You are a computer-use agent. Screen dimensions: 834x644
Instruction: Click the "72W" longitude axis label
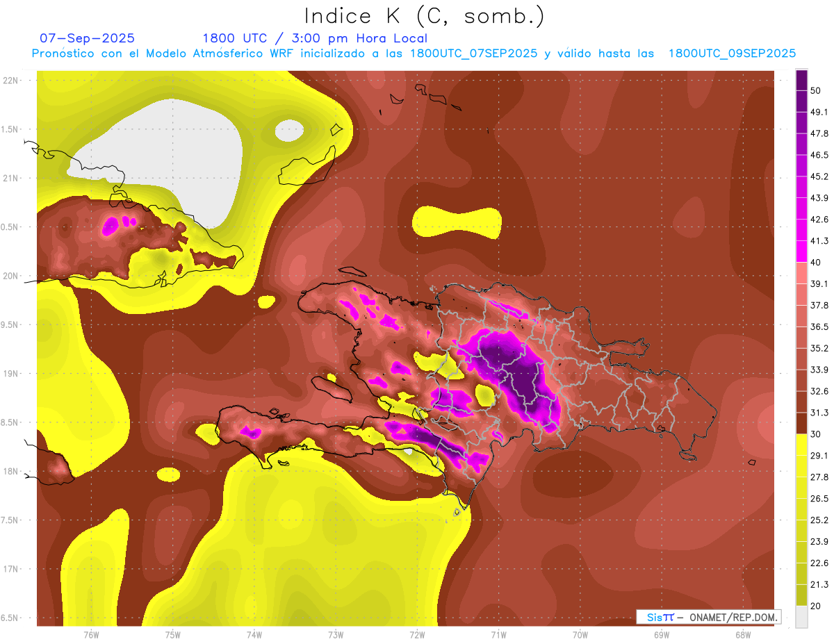point(417,635)
